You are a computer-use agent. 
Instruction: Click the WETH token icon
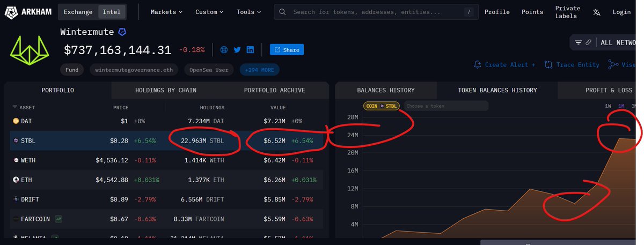pos(15,160)
